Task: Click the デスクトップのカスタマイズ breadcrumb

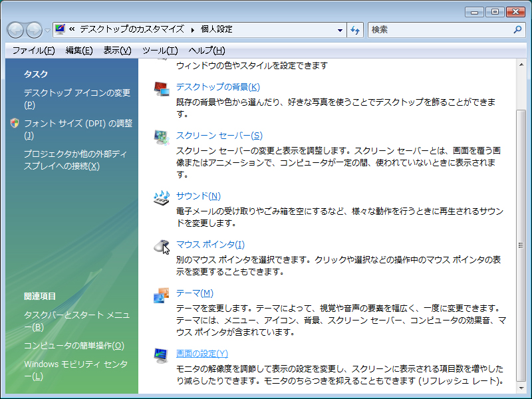Action: [132, 29]
